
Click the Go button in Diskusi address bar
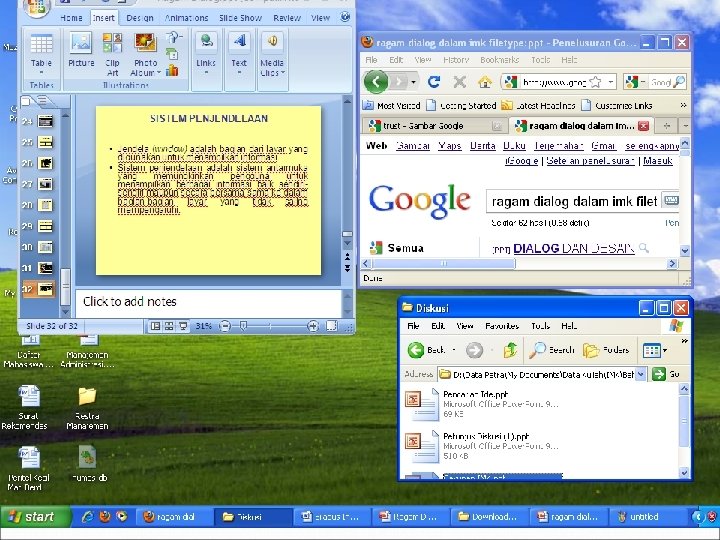point(665,374)
